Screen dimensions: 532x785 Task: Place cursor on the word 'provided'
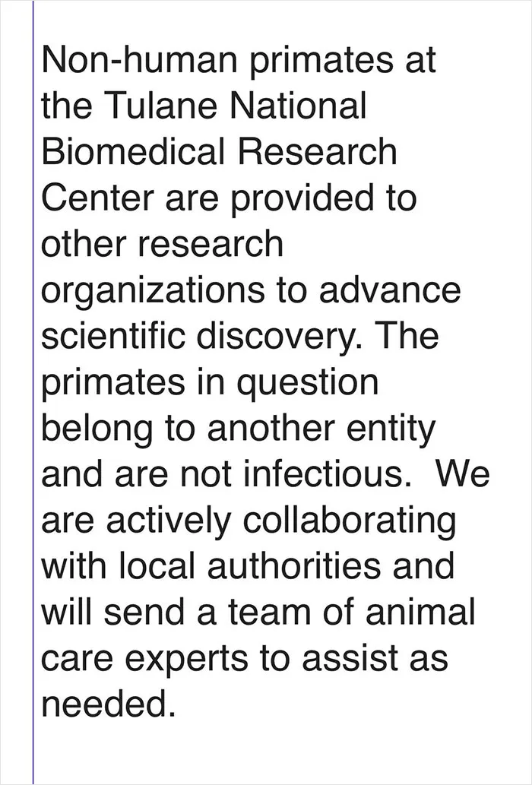click(303, 198)
